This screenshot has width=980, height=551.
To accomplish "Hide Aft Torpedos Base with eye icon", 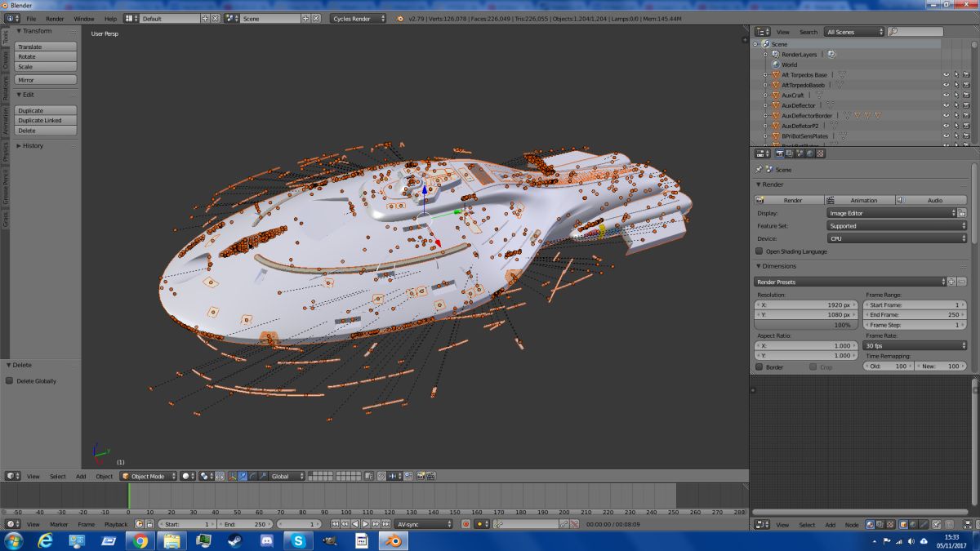I will coord(946,75).
